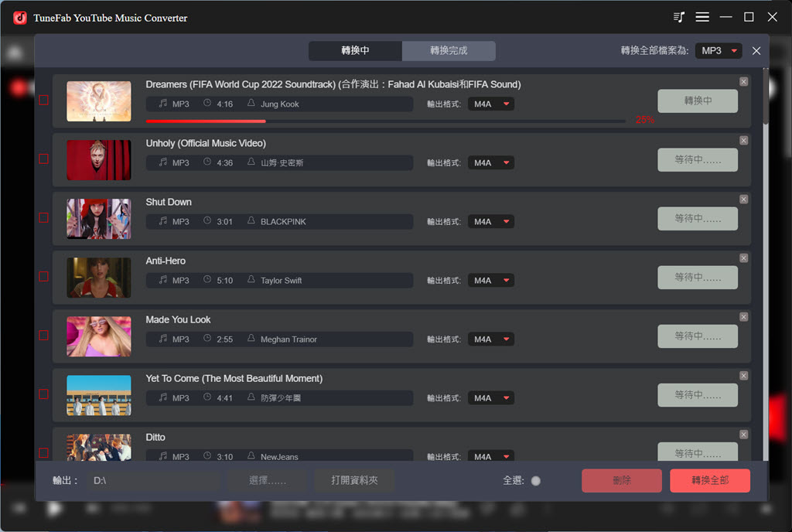Open the 轉換全部檔案為 MP3 format dropdown
Viewport: 792px width, 532px height.
[x=719, y=51]
